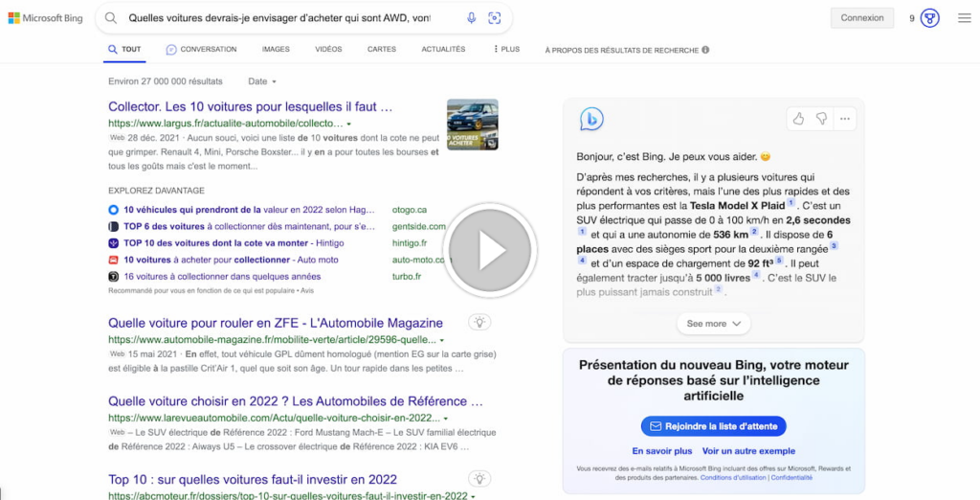This screenshot has width=980, height=500.
Task: Click the Connexion button
Action: (862, 18)
